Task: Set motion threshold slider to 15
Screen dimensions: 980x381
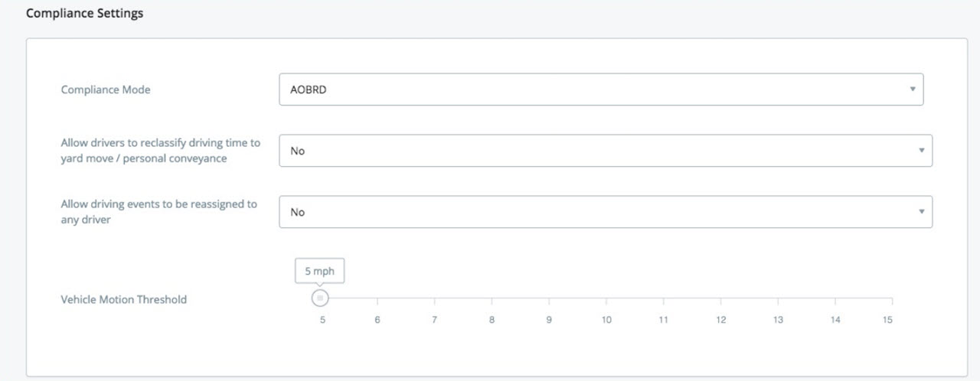Action: coord(892,298)
